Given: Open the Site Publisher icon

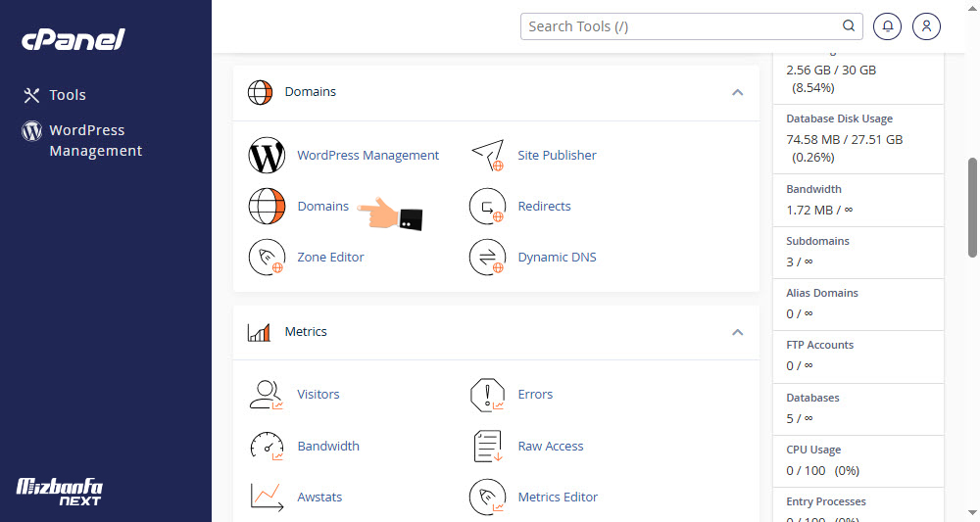Looking at the screenshot, I should click(x=487, y=156).
